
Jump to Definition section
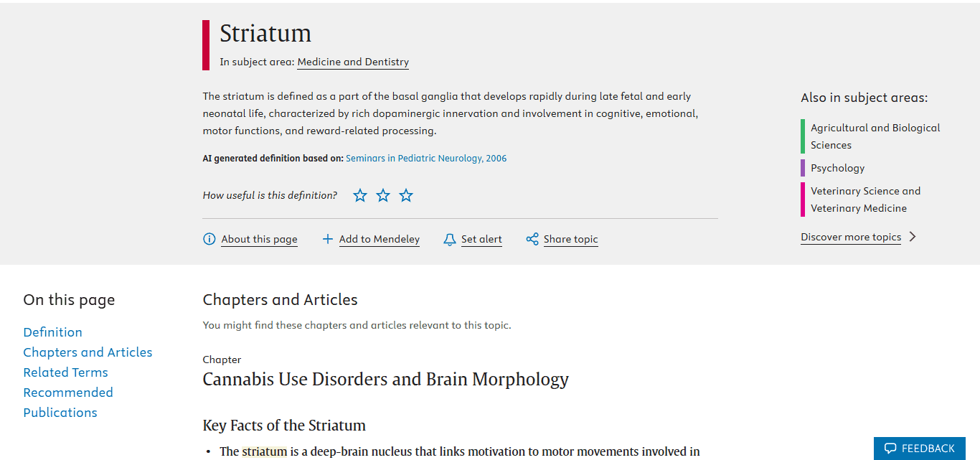pos(52,332)
